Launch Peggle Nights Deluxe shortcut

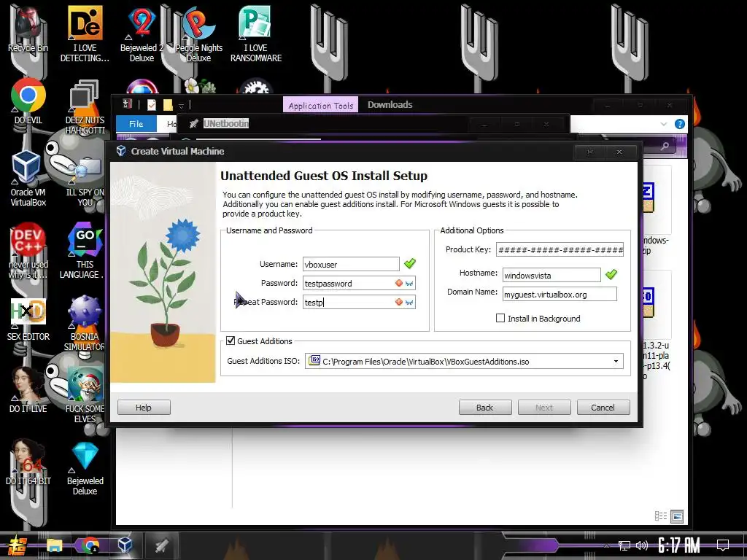tap(198, 34)
